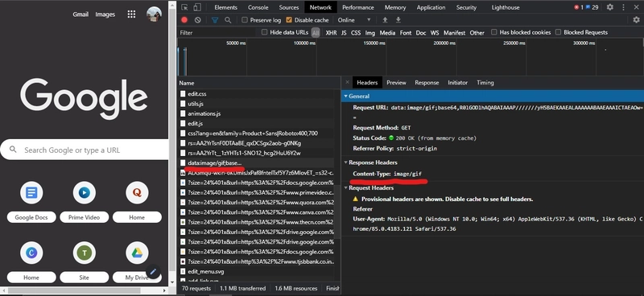Image resolution: width=644 pixels, height=296 pixels.
Task: Close the request details pane
Action: (x=347, y=82)
